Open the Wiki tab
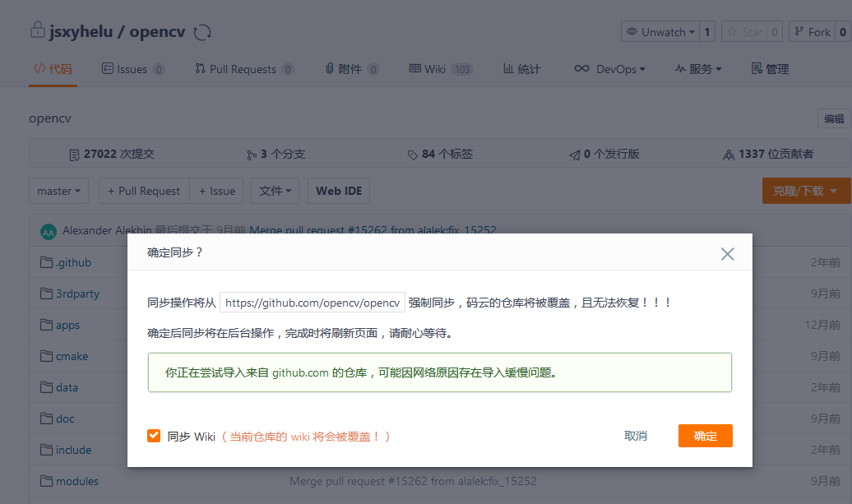 (441, 69)
